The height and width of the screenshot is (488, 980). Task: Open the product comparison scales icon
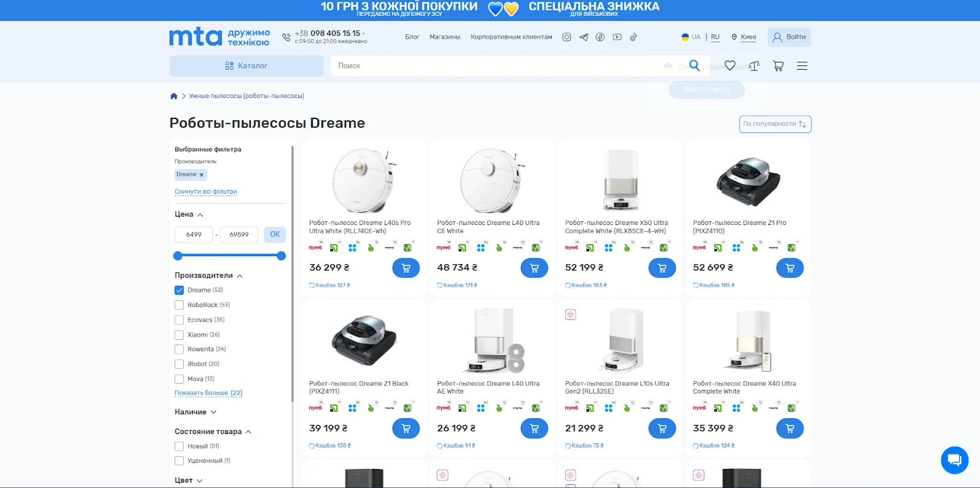tap(754, 66)
